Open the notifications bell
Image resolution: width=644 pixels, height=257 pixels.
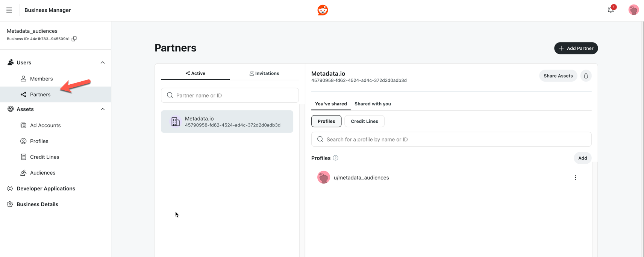[x=611, y=10]
